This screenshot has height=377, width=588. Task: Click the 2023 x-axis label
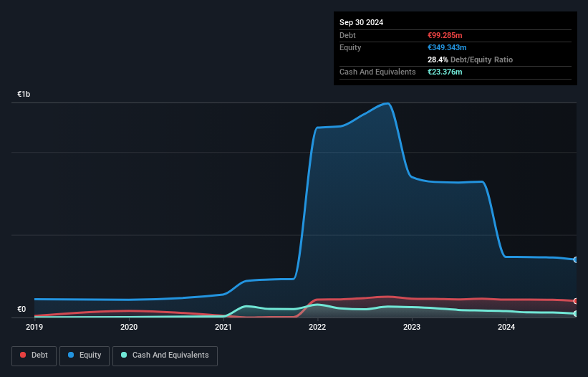[412, 327]
